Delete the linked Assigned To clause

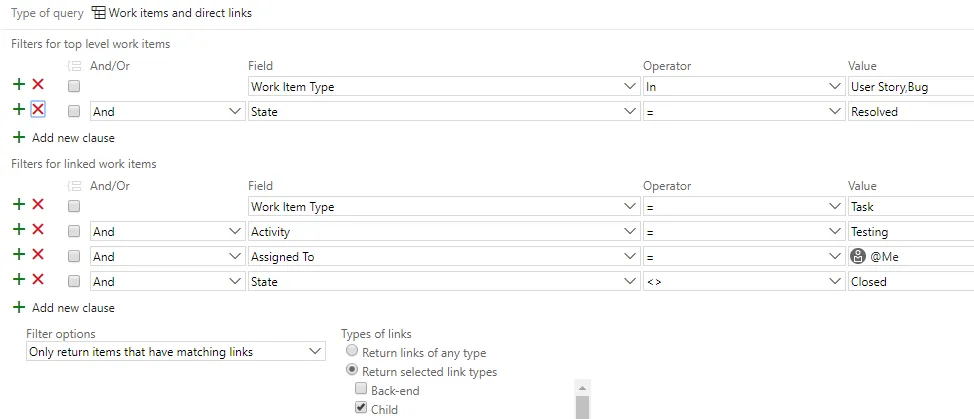pos(38,256)
